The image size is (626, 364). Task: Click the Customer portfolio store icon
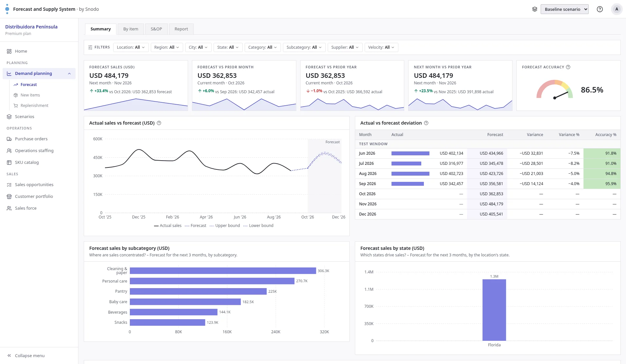[9, 197]
